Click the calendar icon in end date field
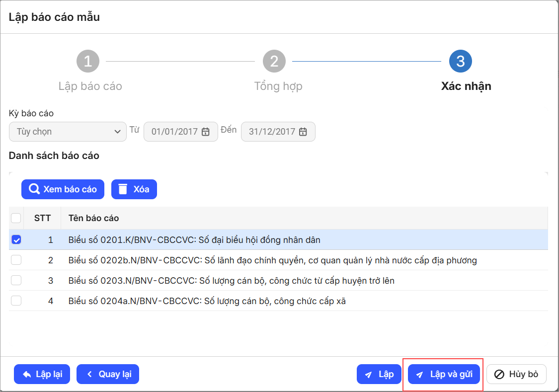The width and height of the screenshot is (559, 392). (303, 132)
